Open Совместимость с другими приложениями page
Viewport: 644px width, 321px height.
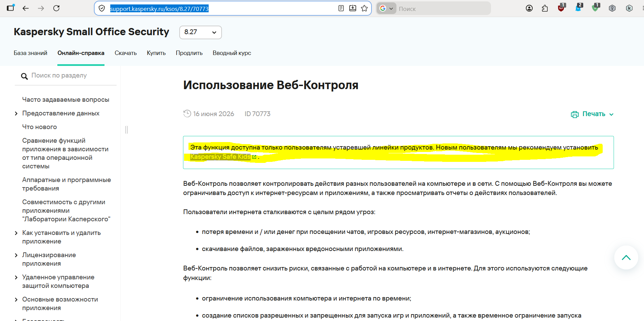coord(66,211)
